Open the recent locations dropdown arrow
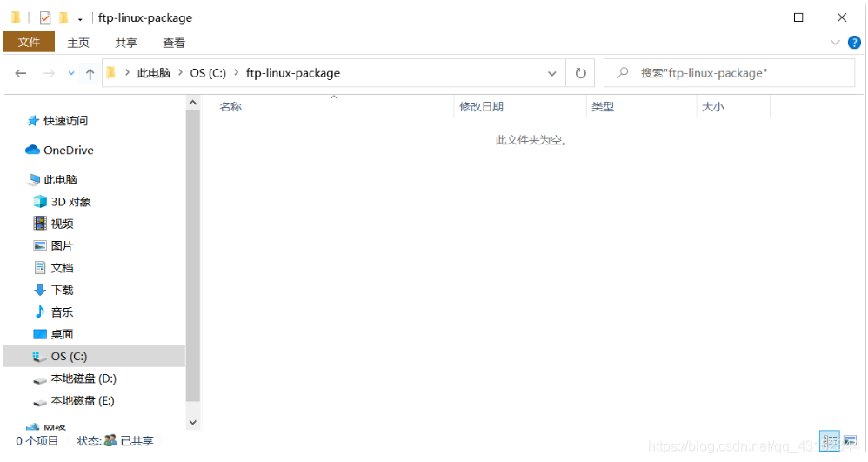868x462 pixels. tap(70, 73)
